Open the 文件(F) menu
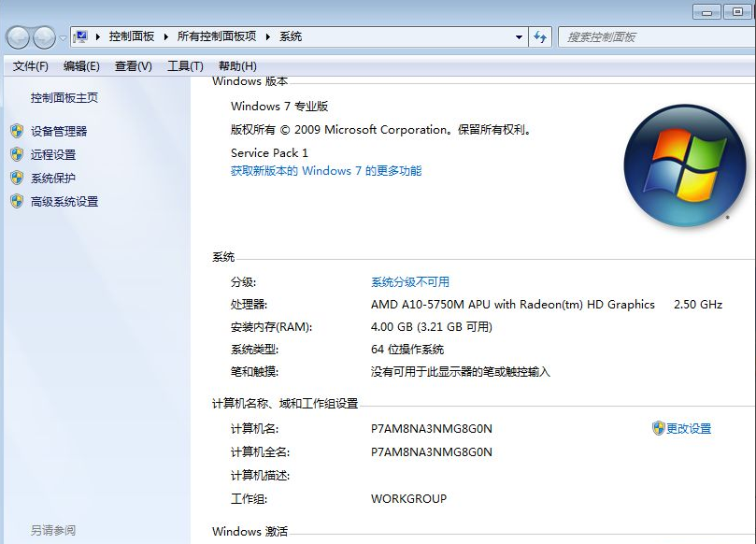This screenshot has width=756, height=544. coord(31,66)
